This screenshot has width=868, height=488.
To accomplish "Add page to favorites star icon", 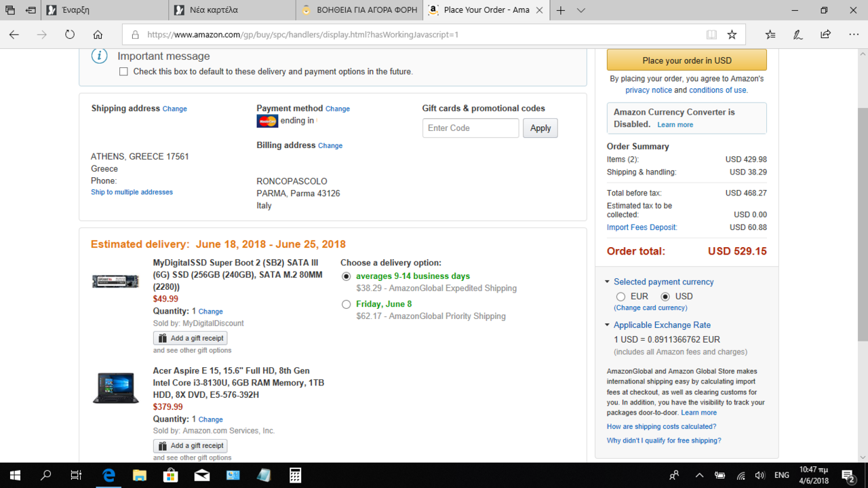I will coord(732,35).
